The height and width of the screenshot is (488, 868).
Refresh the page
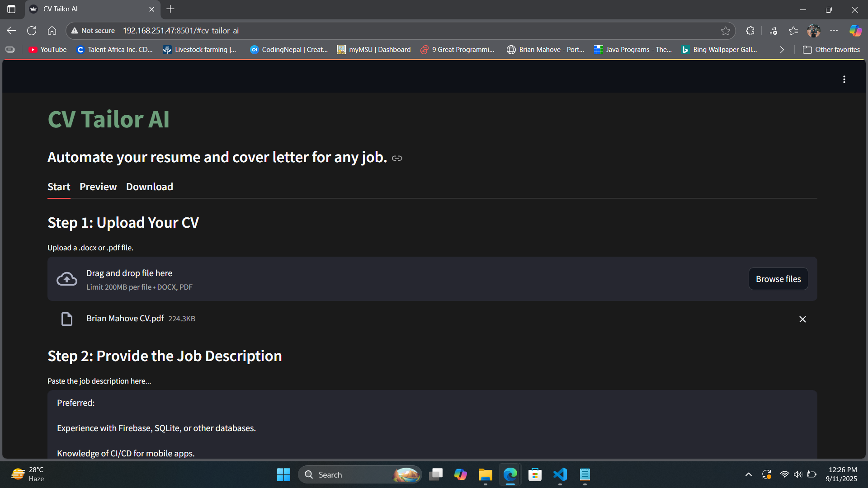(32, 31)
